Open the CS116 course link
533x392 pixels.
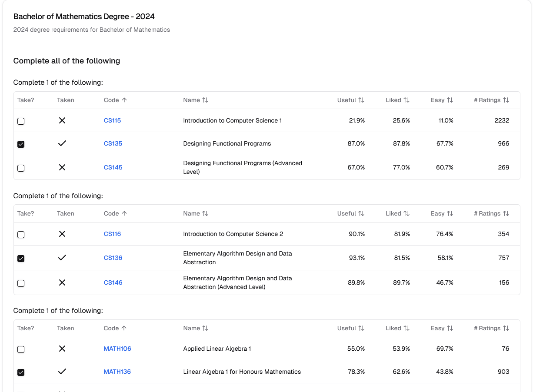pyautogui.click(x=112, y=234)
